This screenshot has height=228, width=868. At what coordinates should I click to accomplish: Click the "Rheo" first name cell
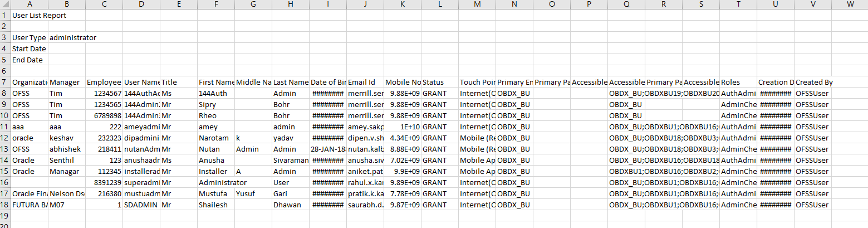pos(215,115)
